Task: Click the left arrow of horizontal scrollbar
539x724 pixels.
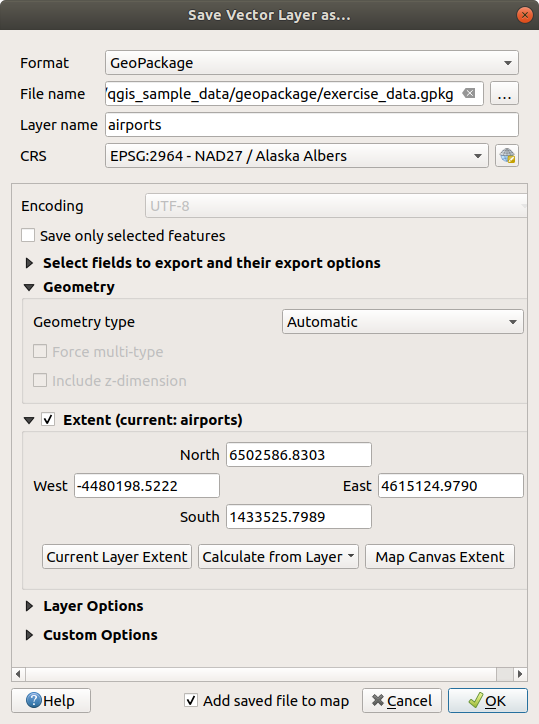Action: click(18, 674)
